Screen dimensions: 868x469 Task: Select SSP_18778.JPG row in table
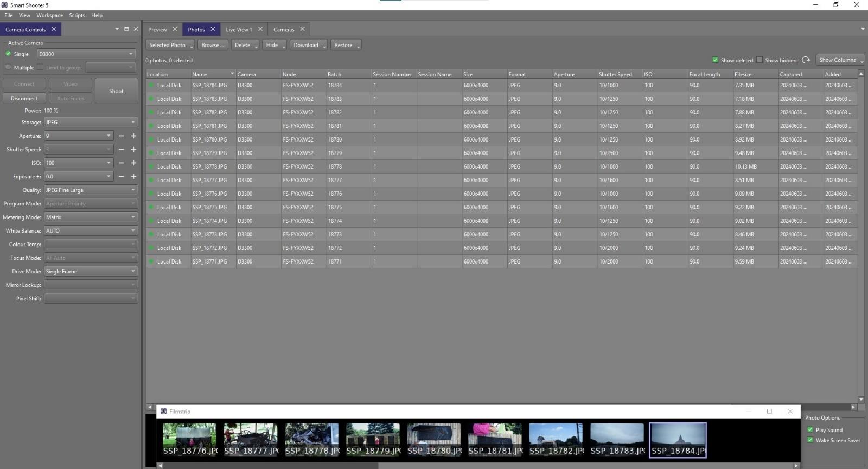[x=501, y=166]
